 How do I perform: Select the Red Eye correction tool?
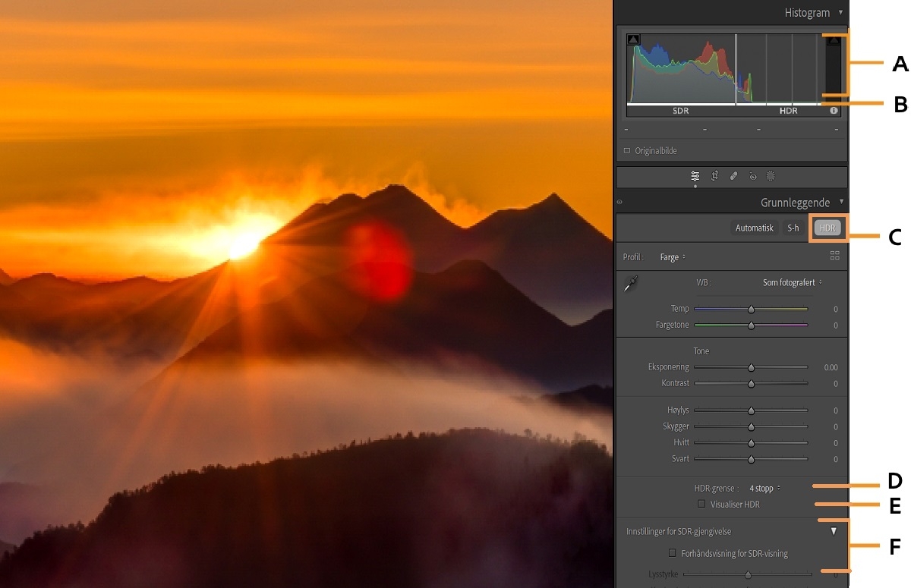[752, 176]
